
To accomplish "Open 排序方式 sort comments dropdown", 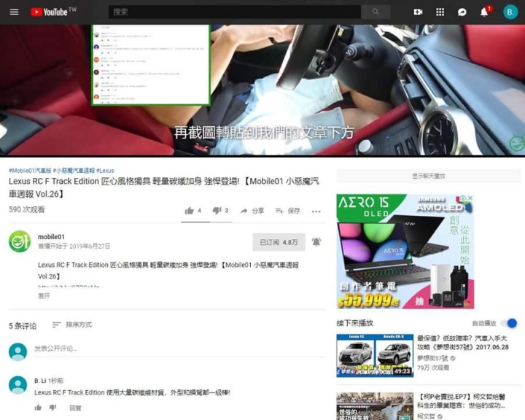I will [72, 325].
